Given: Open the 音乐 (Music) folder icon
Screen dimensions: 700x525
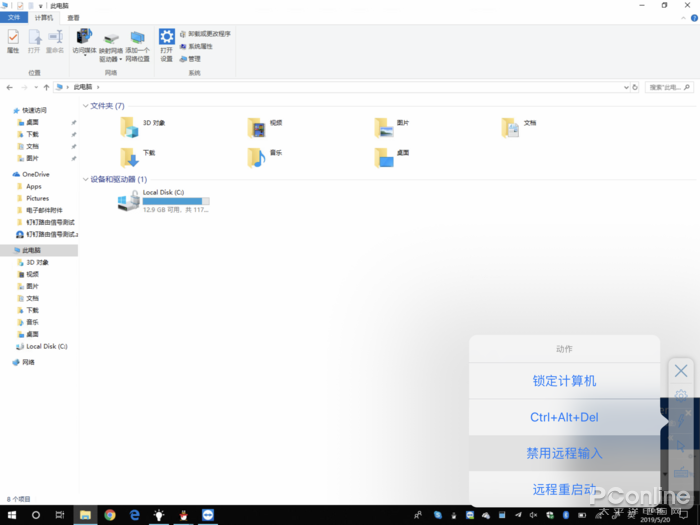Looking at the screenshot, I should (257, 157).
